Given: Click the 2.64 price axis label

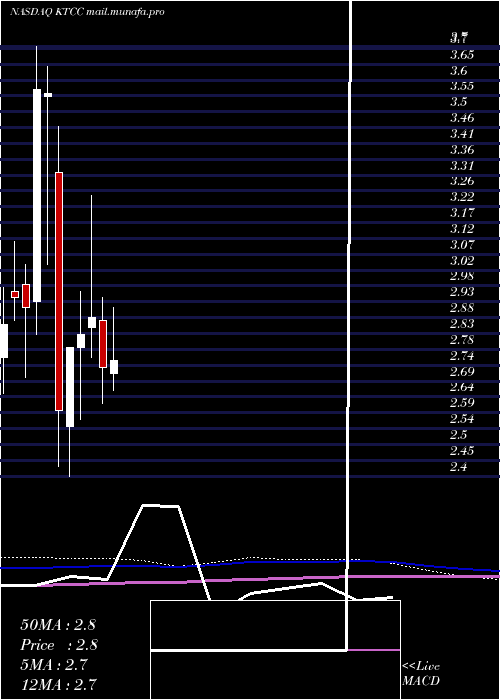Looking at the screenshot, I should click(462, 387).
